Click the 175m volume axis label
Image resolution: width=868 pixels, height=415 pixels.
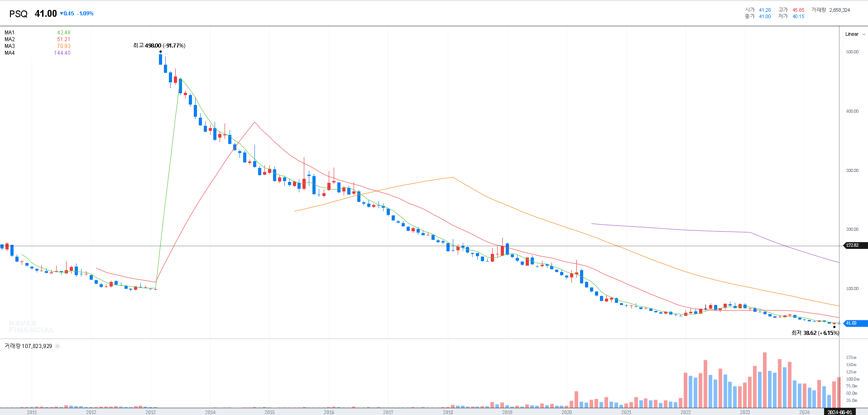851,358
